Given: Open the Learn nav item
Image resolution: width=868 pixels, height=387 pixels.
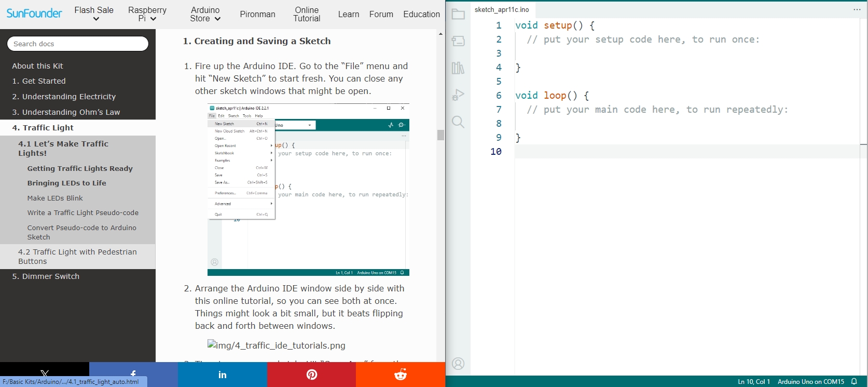Looking at the screenshot, I should pyautogui.click(x=349, y=14).
